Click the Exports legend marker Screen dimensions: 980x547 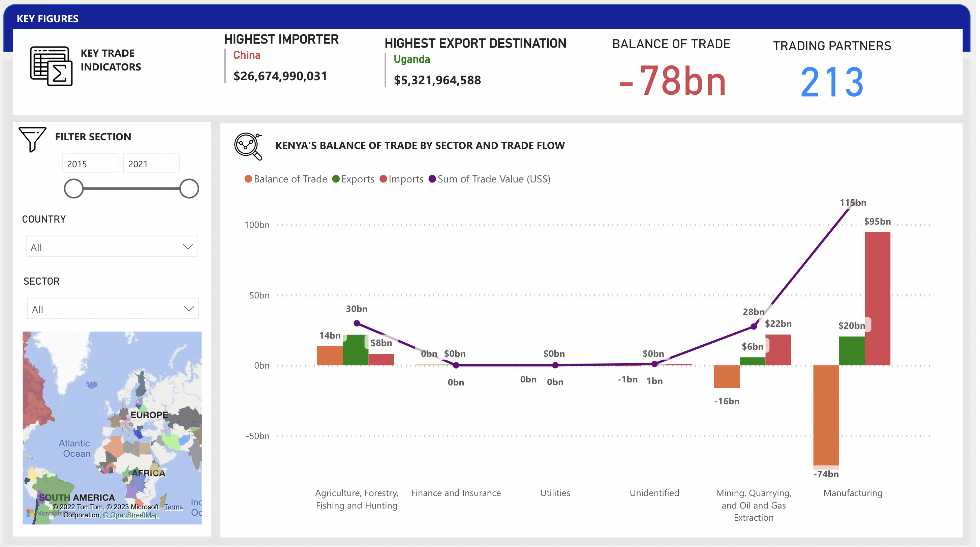pyautogui.click(x=336, y=179)
